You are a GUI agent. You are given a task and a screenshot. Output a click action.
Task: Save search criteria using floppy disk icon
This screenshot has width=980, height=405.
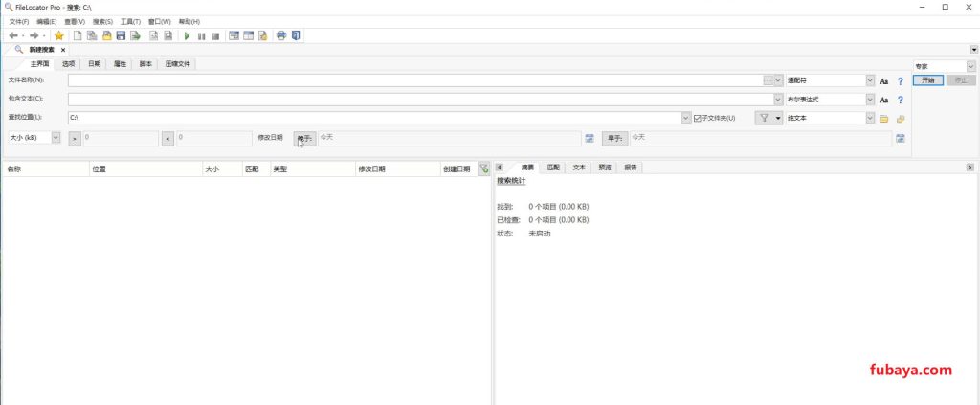122,35
